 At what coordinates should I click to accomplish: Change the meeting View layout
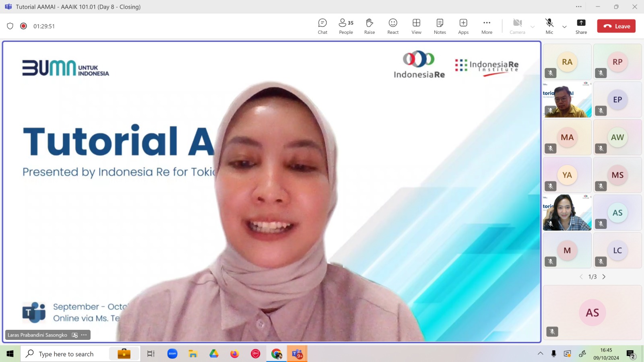pyautogui.click(x=416, y=27)
